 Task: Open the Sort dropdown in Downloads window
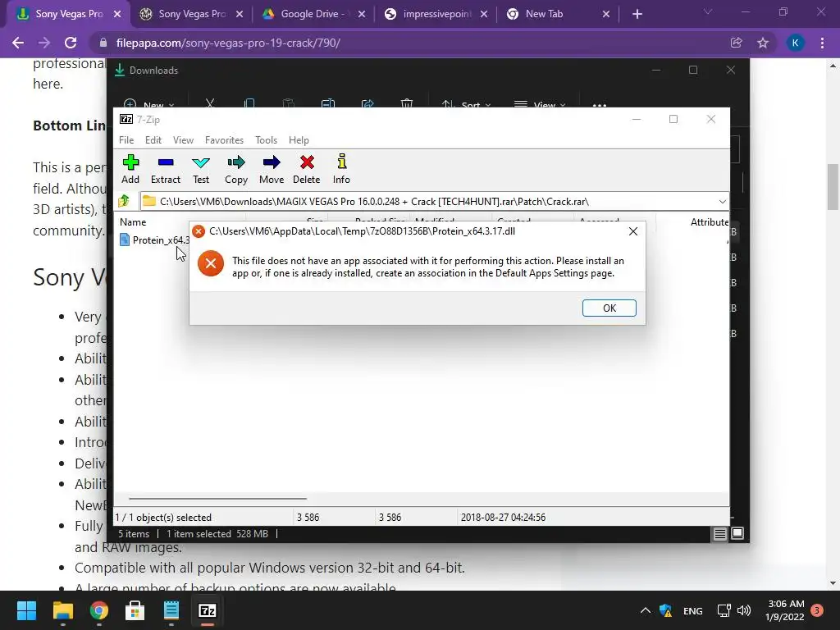tap(466, 104)
